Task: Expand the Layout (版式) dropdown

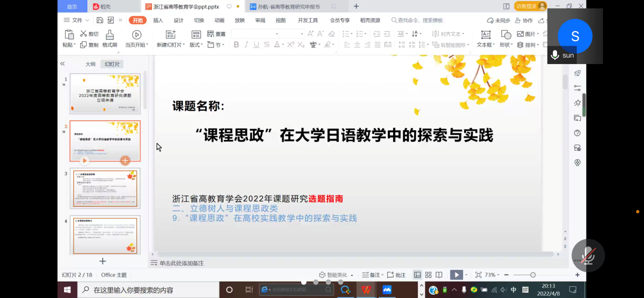Action: click(x=196, y=45)
